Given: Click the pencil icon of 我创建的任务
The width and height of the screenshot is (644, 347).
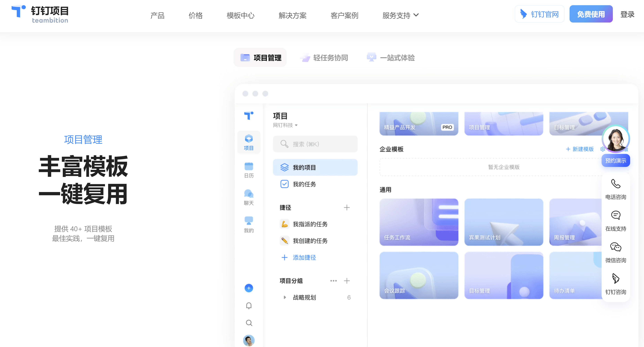Looking at the screenshot, I should (284, 241).
